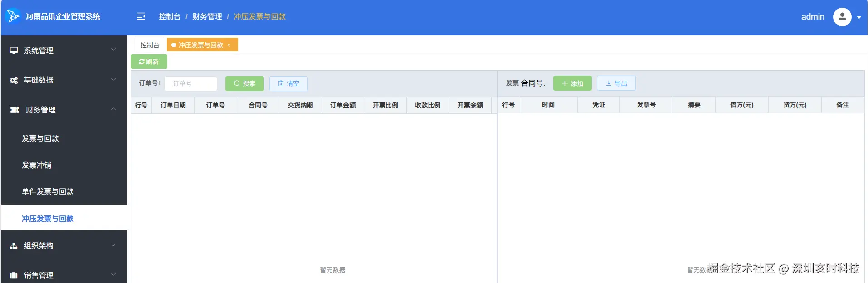
Task: Open the 单件发票与回款 submenu item
Action: point(64,191)
